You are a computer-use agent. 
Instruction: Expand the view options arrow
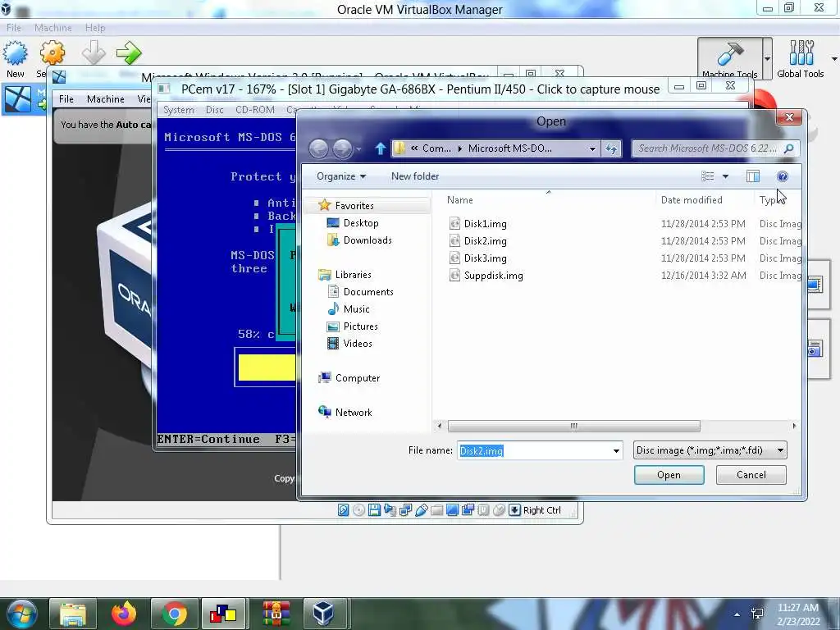725,176
